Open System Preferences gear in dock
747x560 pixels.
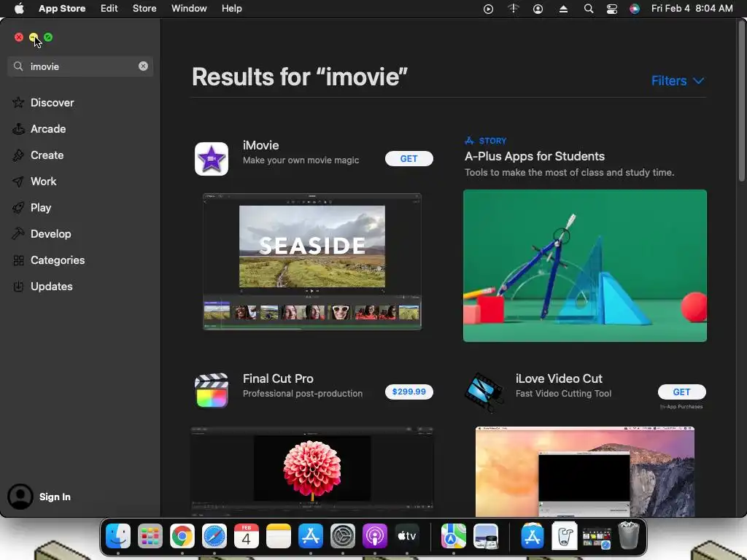(x=343, y=536)
